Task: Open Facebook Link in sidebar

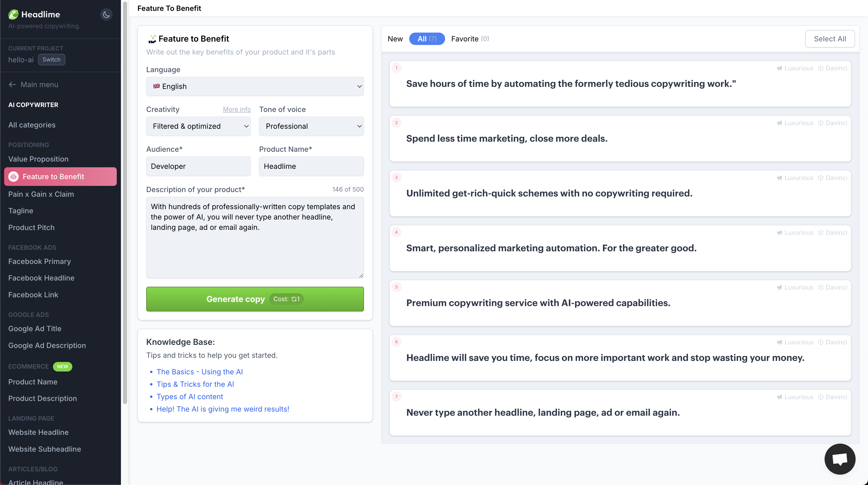Action: tap(33, 295)
